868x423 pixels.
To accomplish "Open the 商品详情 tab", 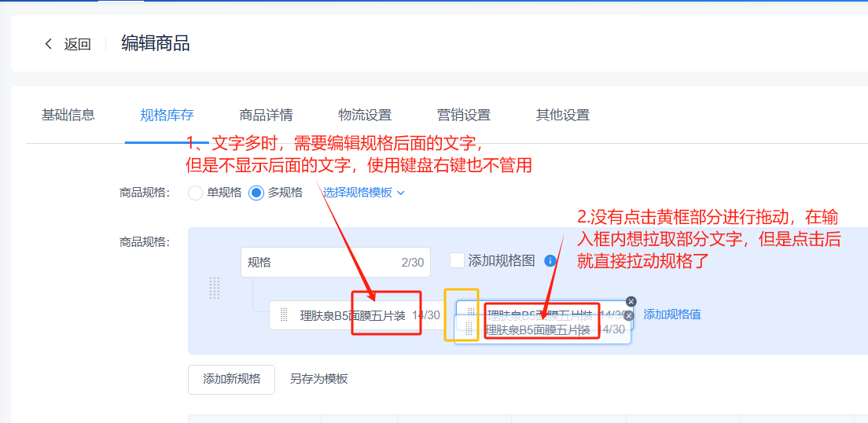I will click(x=266, y=115).
